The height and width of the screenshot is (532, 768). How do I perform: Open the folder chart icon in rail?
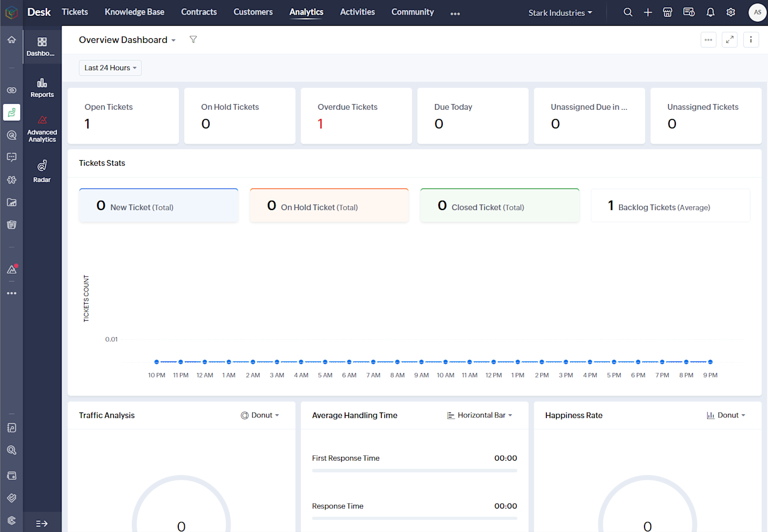[12, 202]
